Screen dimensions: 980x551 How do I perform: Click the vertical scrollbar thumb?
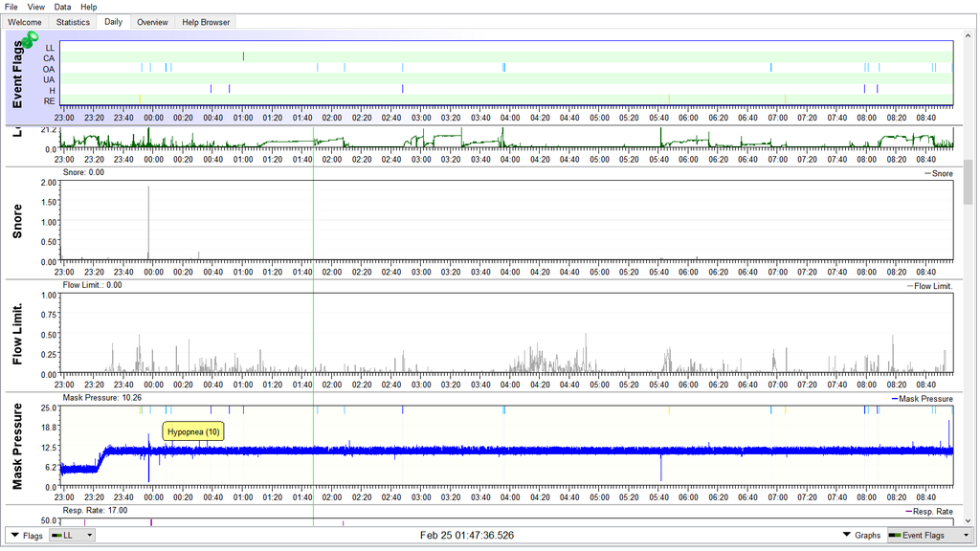coord(969,182)
